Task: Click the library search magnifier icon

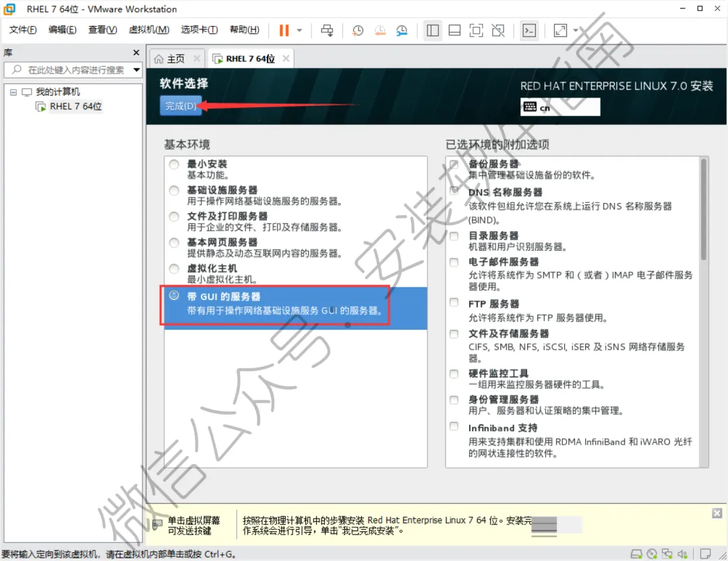Action: click(17, 69)
